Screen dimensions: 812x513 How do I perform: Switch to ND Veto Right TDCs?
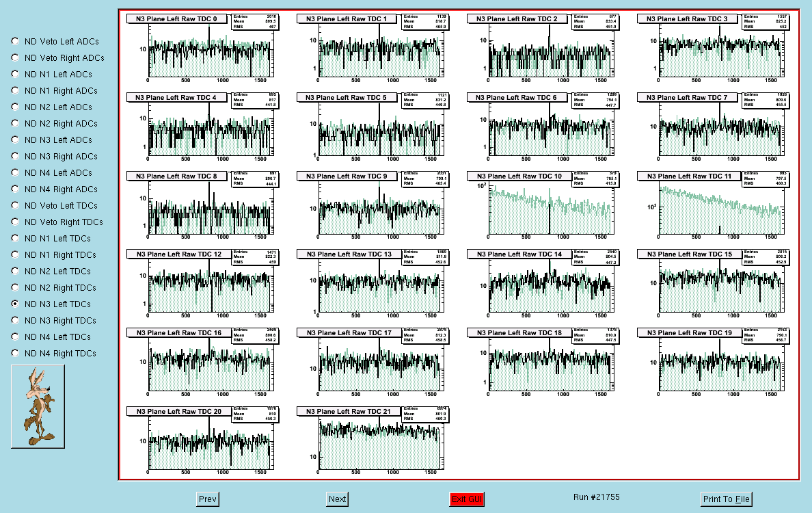pyautogui.click(x=15, y=222)
